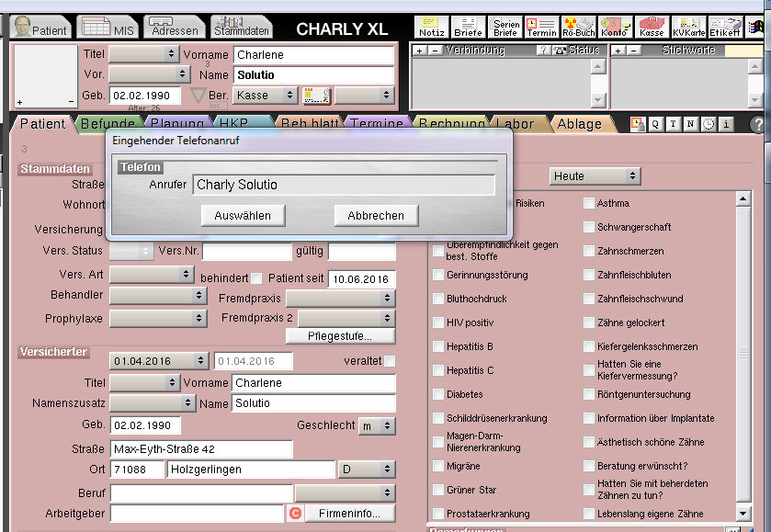Click the Kasse register icon

tap(652, 27)
